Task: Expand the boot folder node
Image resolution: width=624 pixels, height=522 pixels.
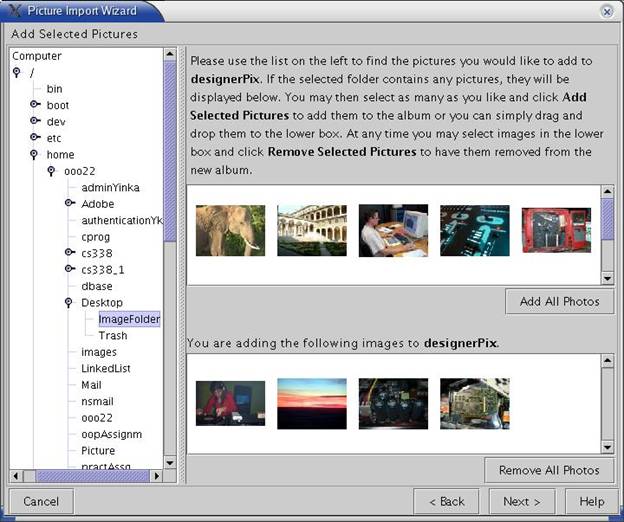Action: [34, 105]
